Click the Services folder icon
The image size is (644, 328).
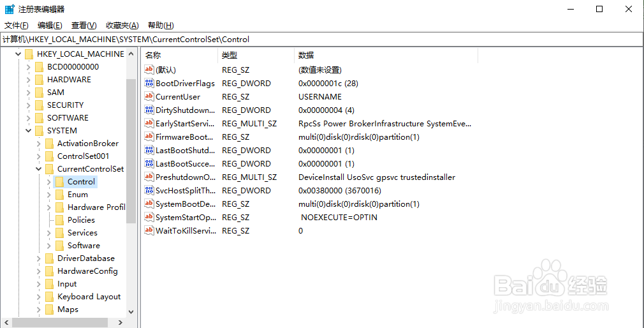[59, 233]
